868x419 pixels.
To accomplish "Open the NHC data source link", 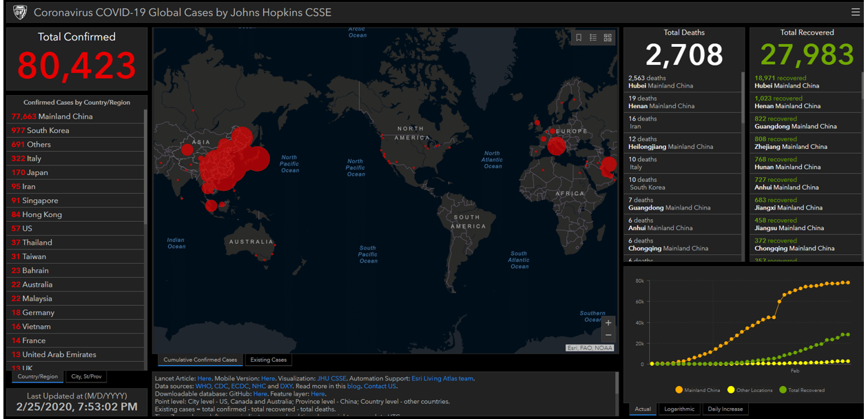I will click(258, 386).
